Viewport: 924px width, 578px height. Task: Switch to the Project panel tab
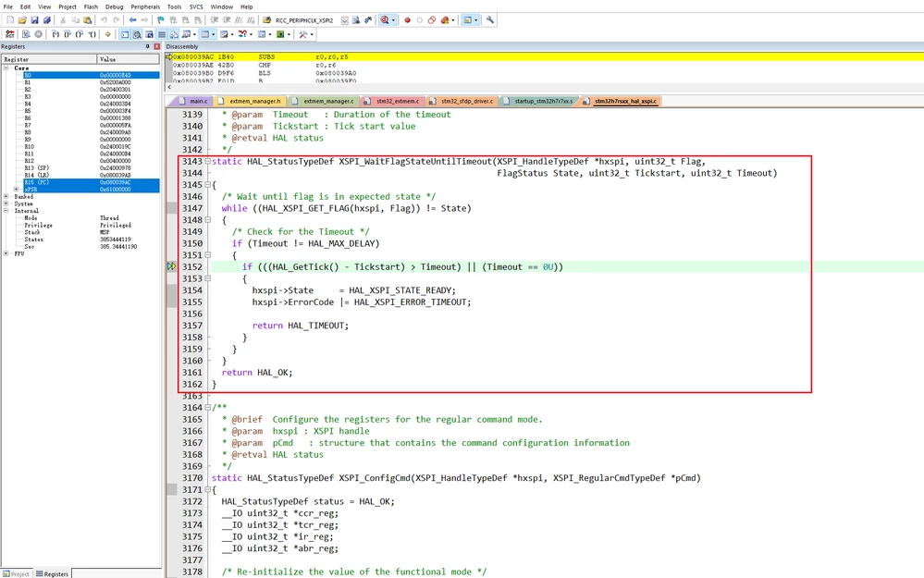[x=17, y=574]
